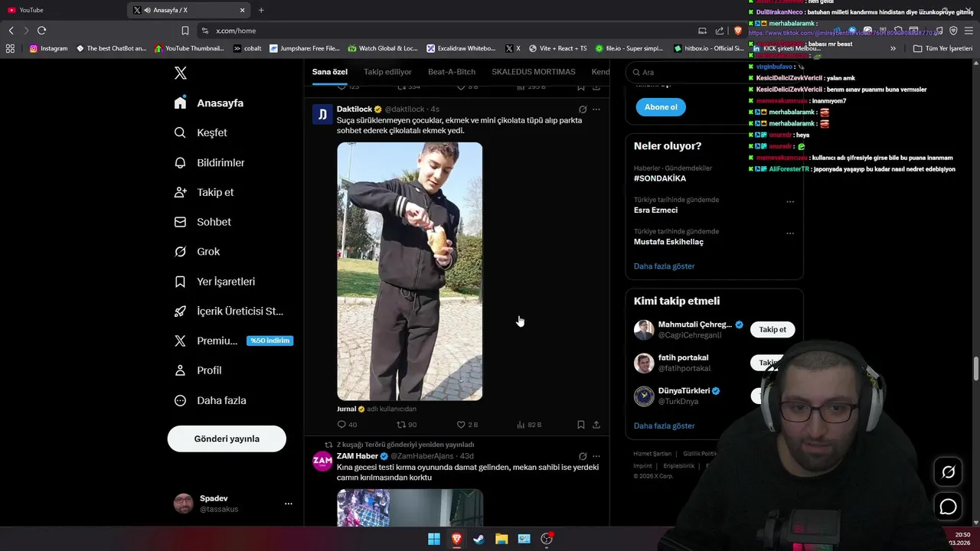
Task: Open Grok from sidebar
Action: pyautogui.click(x=198, y=252)
